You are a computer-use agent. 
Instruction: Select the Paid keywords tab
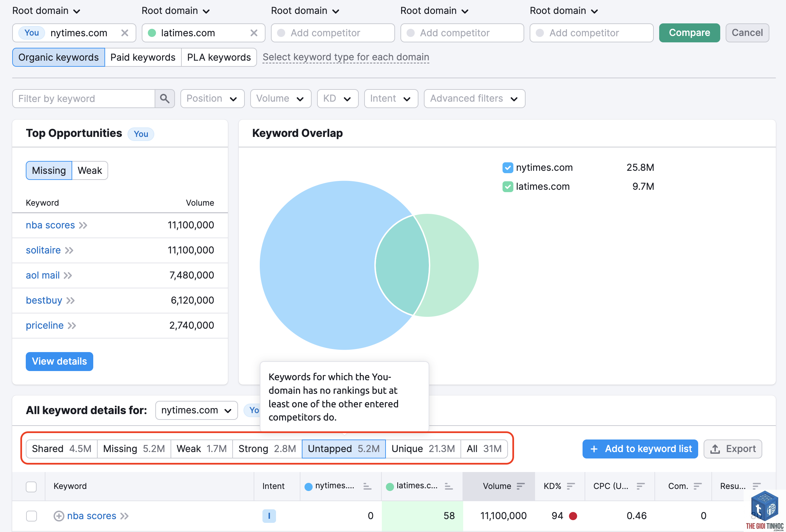click(x=143, y=57)
